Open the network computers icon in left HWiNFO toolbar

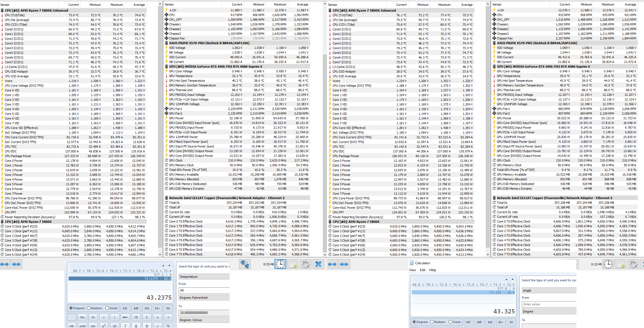point(245,264)
